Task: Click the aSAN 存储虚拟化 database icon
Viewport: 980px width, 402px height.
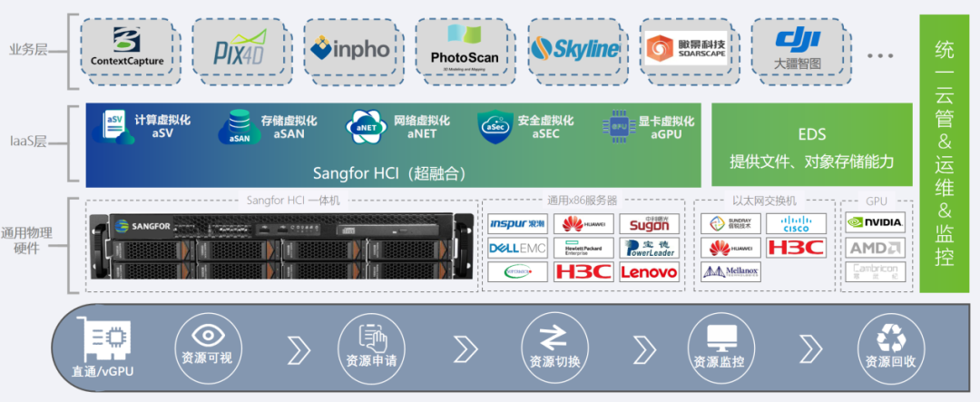Action: tap(237, 128)
